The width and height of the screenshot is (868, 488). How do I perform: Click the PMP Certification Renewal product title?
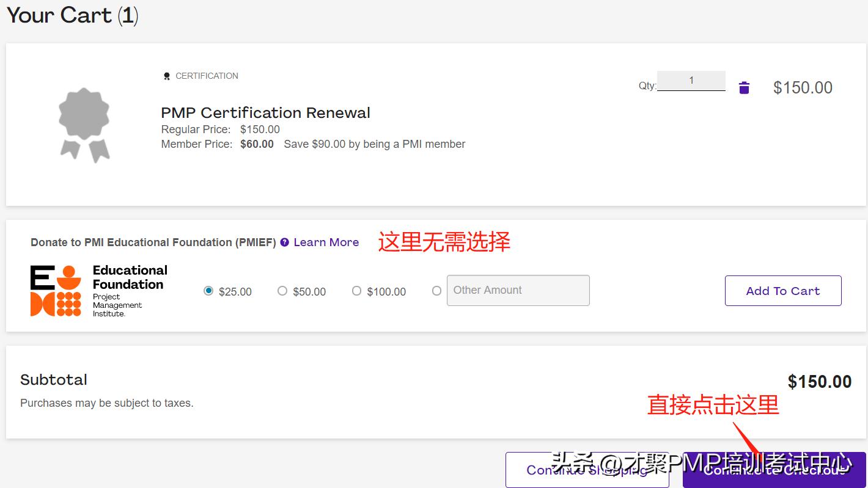coord(265,112)
